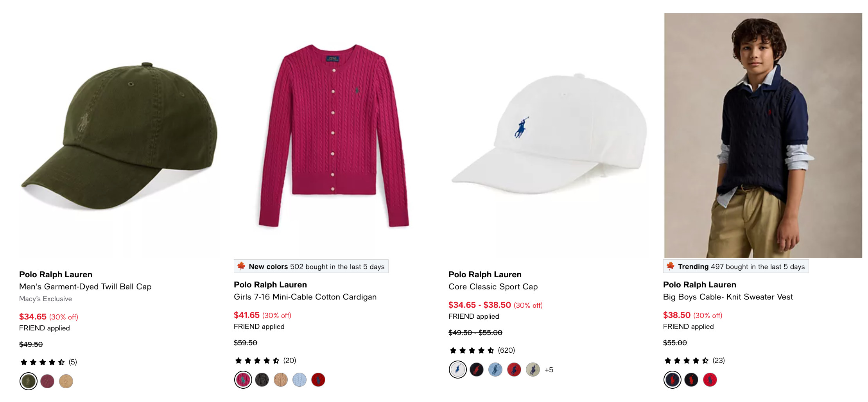Viewport: 868px width, 402px height.
Task: Open Girls 7-16 Mini-Cable Cotton Cardigan link
Action: coord(305,297)
